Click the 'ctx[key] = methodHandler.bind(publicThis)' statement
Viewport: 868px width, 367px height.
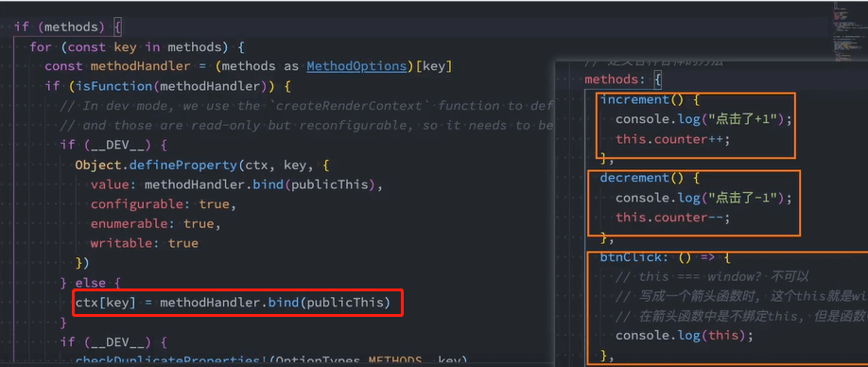pyautogui.click(x=233, y=303)
